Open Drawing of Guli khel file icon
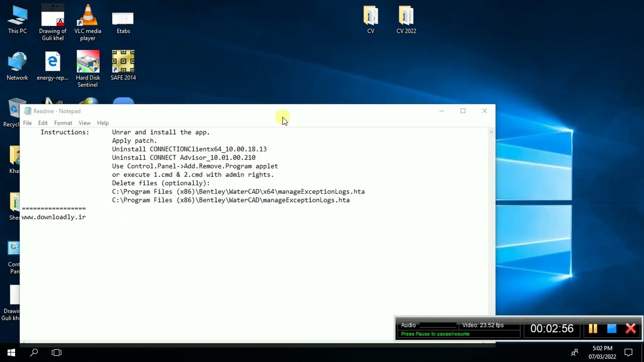The image size is (644, 362). [52, 23]
